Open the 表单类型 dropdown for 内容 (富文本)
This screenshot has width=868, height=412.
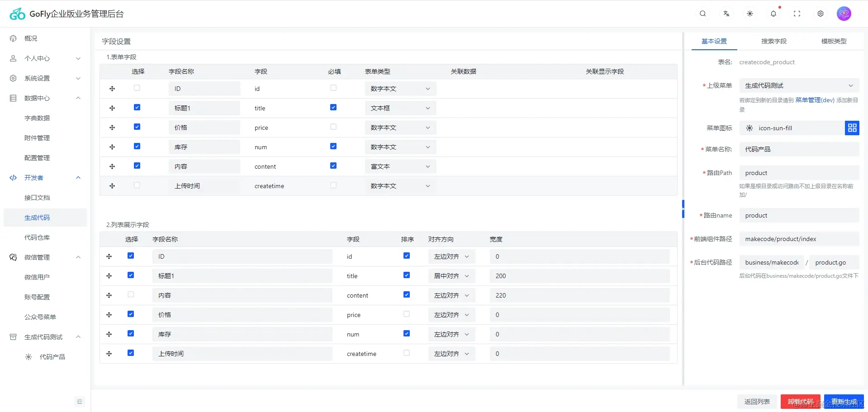point(400,166)
